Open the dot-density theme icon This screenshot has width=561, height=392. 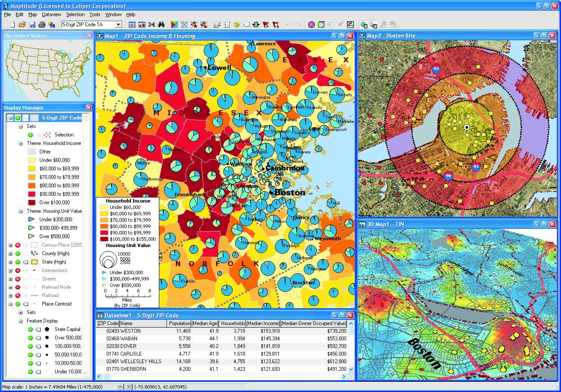[184, 25]
